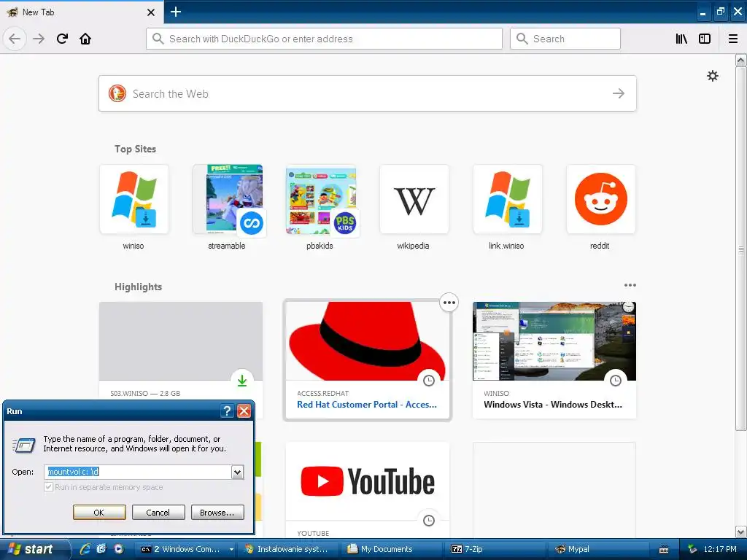Open new tab preferences gear

click(x=713, y=76)
